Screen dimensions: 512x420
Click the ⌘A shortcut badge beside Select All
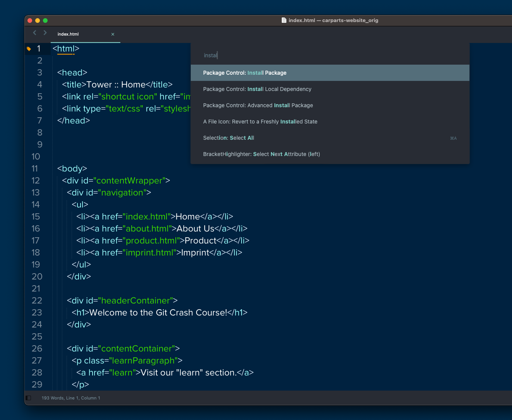(x=453, y=138)
